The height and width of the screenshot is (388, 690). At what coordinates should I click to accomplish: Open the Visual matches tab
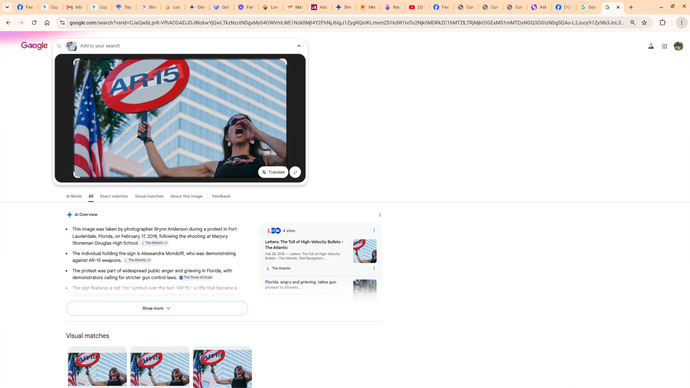[149, 196]
